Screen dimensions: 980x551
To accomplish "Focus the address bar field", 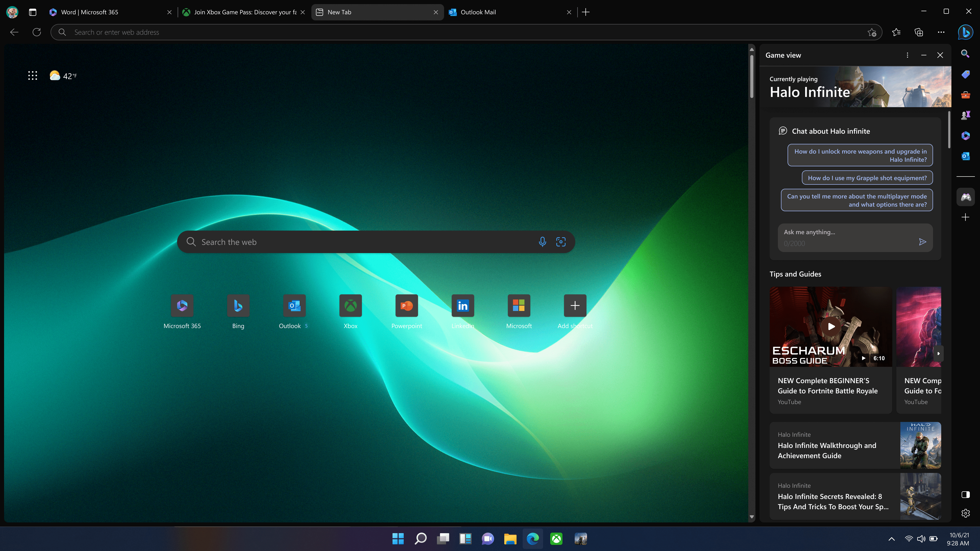I will 466,32.
